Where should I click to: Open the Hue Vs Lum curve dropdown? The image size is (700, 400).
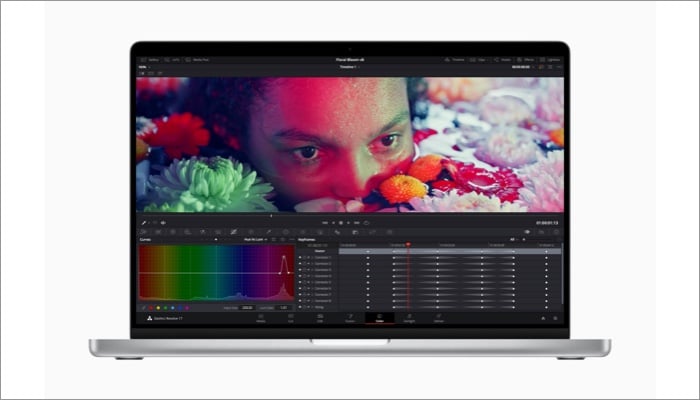click(256, 240)
